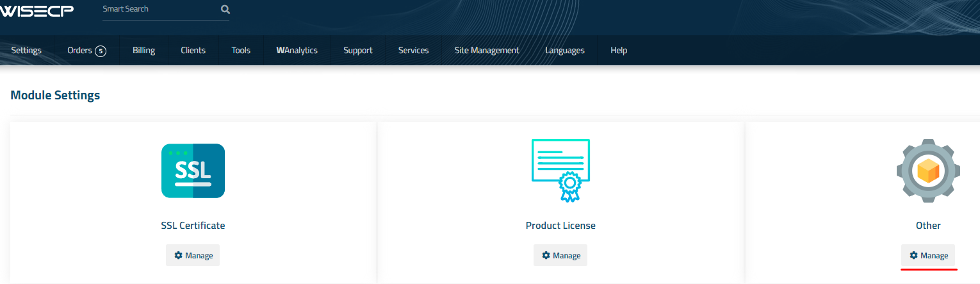Manage the Other module
This screenshot has height=284, width=980.
tap(928, 255)
